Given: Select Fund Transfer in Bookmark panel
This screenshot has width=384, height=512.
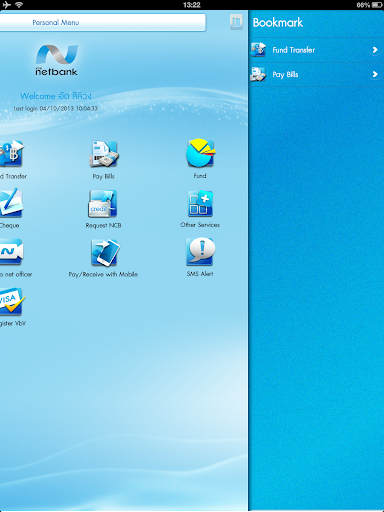Looking at the screenshot, I should click(x=316, y=50).
